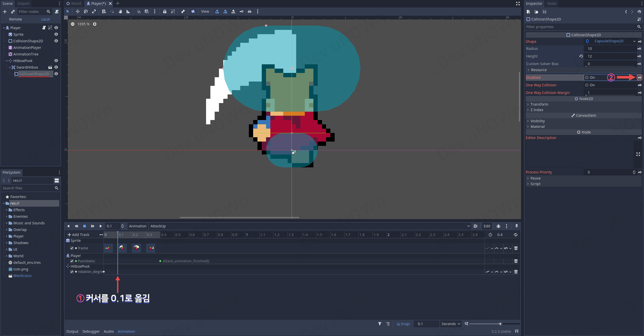
Task: Open the animation Edit button menu
Action: click(487, 226)
